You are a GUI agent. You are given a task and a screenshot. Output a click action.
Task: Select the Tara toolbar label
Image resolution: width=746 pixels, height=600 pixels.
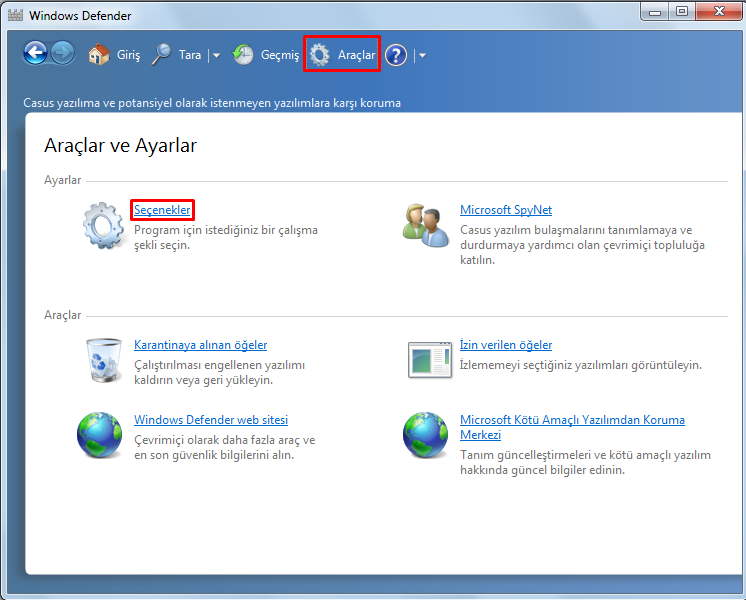pyautogui.click(x=190, y=55)
